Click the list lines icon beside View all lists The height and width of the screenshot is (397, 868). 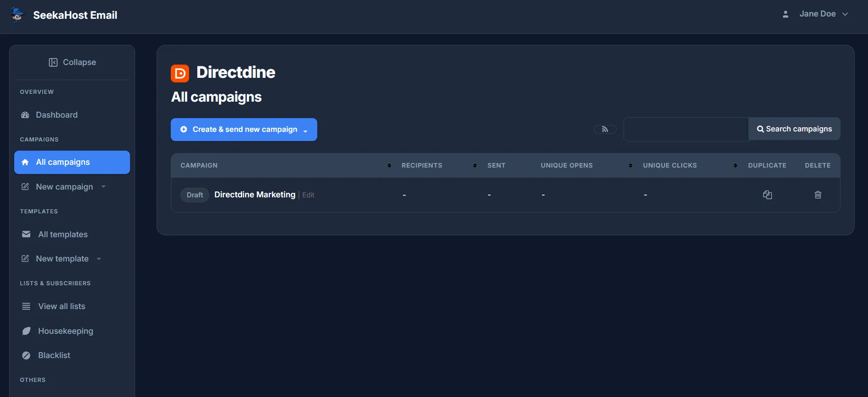tap(26, 306)
